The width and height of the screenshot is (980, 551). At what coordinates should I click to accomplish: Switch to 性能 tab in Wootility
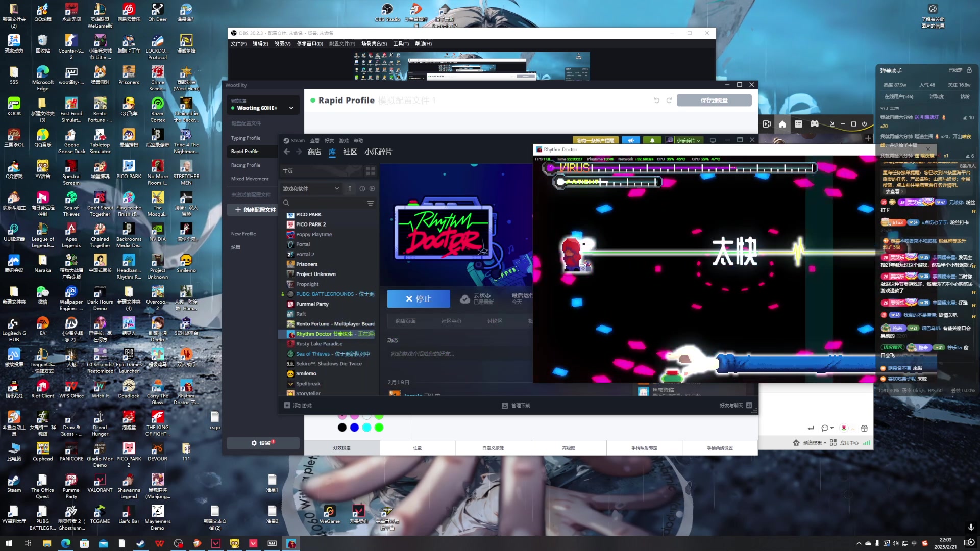418,448
